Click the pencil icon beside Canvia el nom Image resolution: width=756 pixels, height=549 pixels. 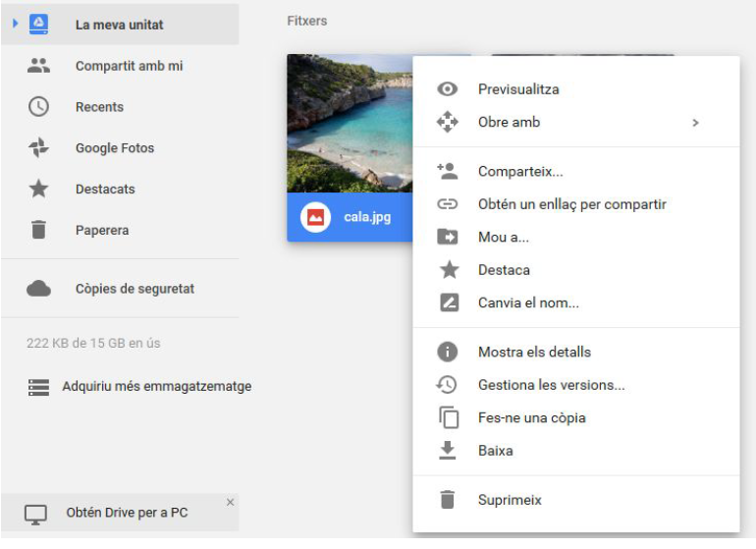448,302
